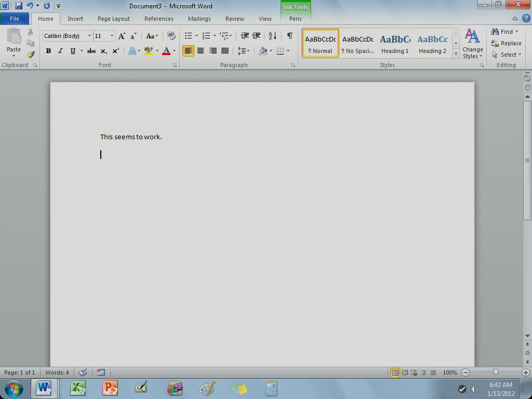Image resolution: width=532 pixels, height=399 pixels.
Task: Click the zoom slider handle
Action: click(x=496, y=373)
